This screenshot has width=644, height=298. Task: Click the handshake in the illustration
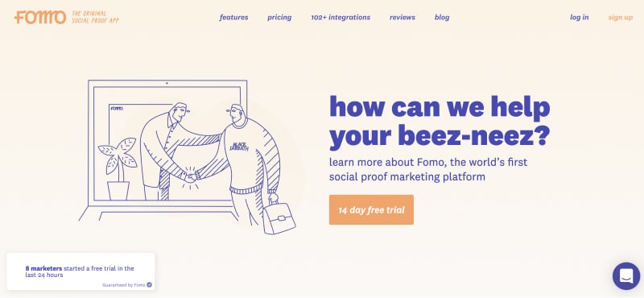(x=190, y=176)
